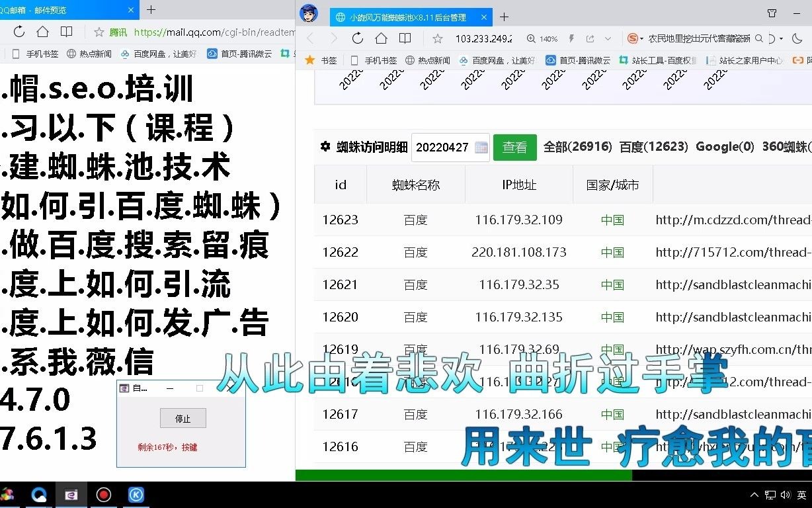
Task: Open 首页-腾讯微云 bookmark in the QQ mail window
Action: click(x=239, y=54)
